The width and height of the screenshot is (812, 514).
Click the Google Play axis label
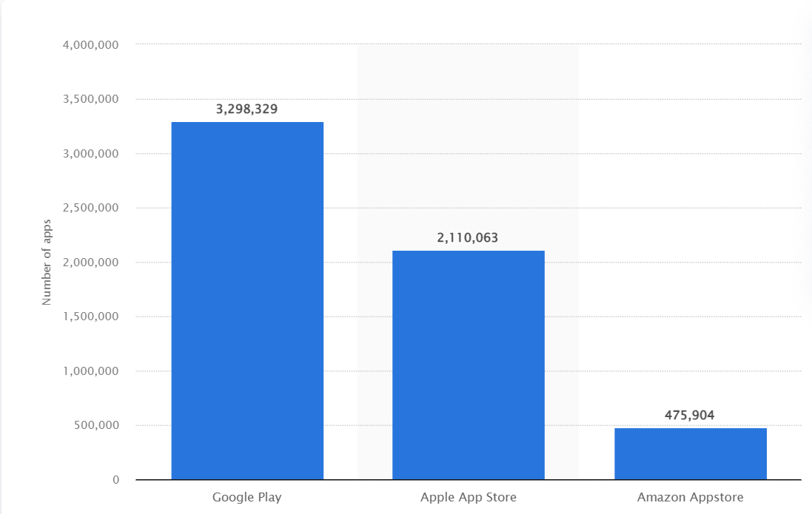pos(246,496)
